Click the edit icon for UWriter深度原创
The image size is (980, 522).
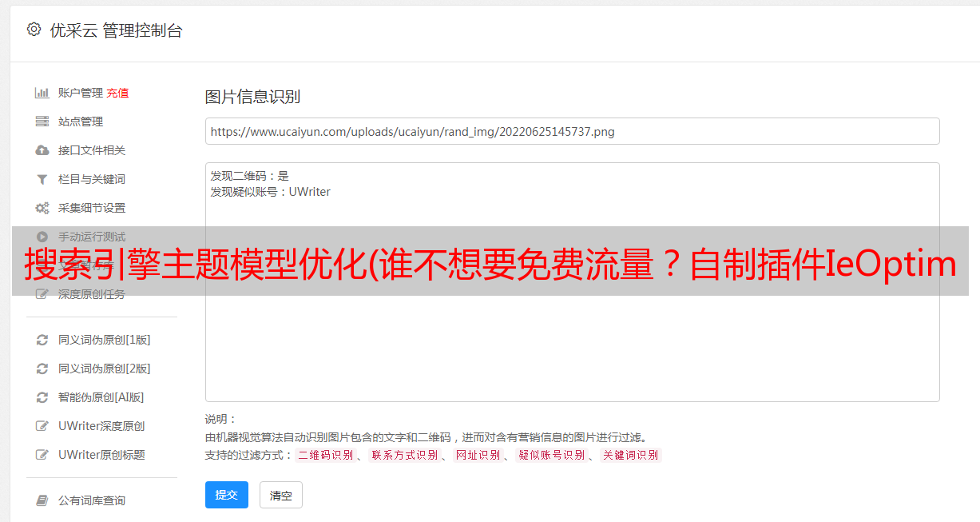click(42, 426)
